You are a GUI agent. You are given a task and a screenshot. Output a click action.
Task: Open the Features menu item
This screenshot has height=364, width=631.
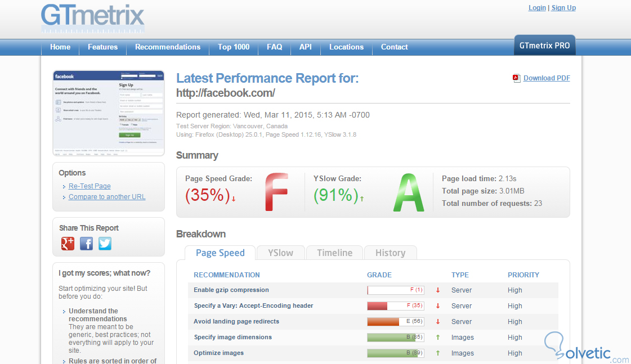102,47
